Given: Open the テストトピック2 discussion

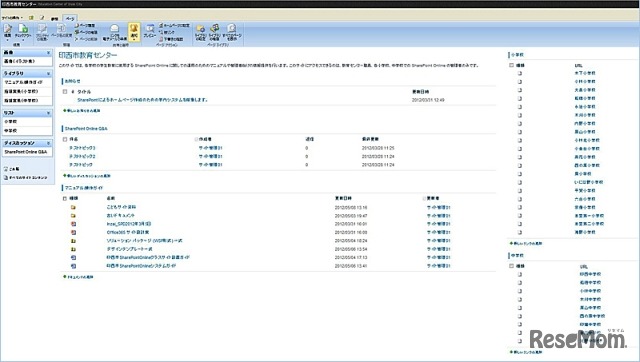Looking at the screenshot, I should (82, 156).
